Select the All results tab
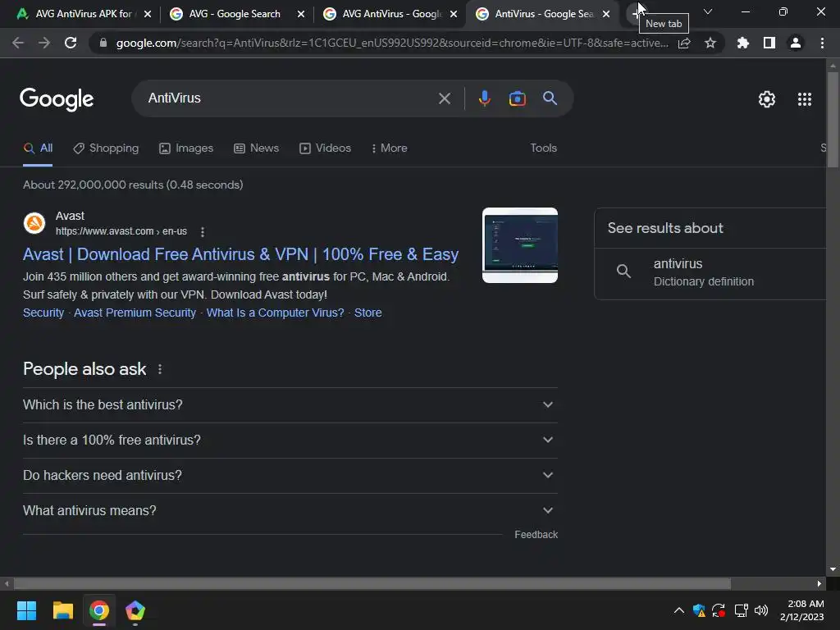Image resolution: width=840 pixels, height=630 pixels. pos(38,148)
